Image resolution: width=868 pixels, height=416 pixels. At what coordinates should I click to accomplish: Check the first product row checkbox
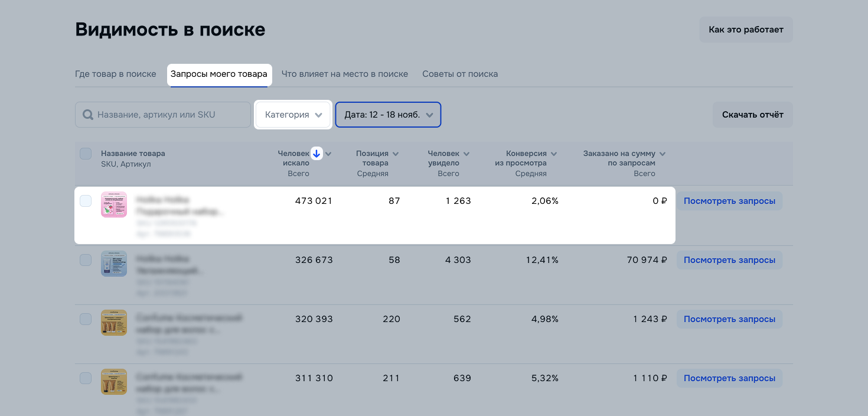pos(86,201)
